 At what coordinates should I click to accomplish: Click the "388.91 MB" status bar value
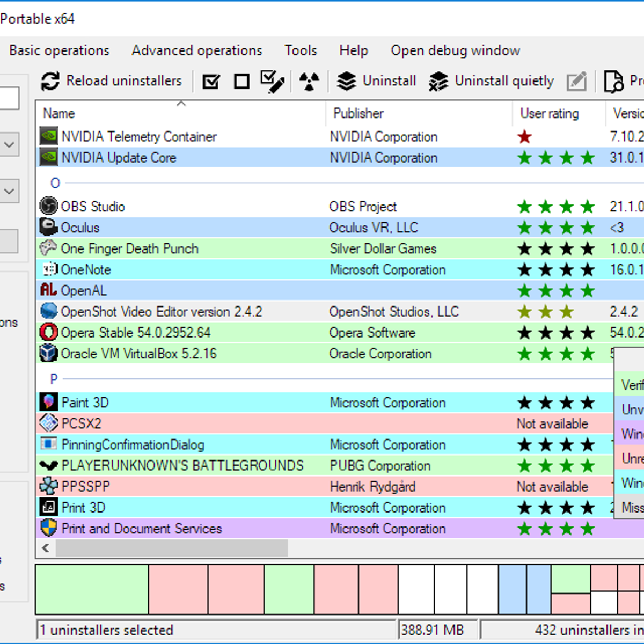(432, 630)
